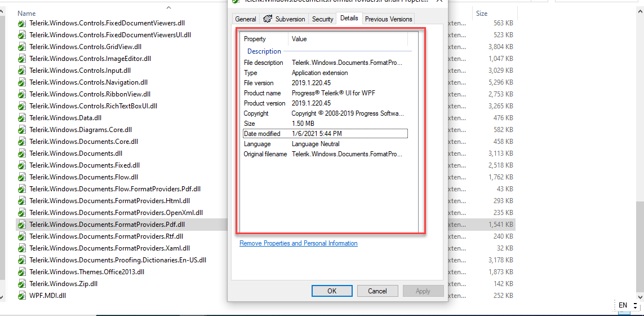Select the Size 1.50 MB row
Image resolution: width=644 pixels, height=316 pixels.
pyautogui.click(x=325, y=124)
